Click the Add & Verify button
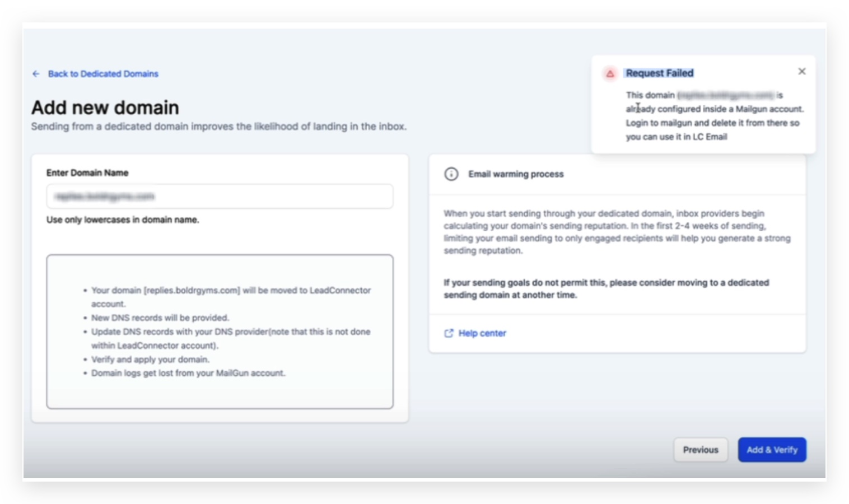 [772, 450]
